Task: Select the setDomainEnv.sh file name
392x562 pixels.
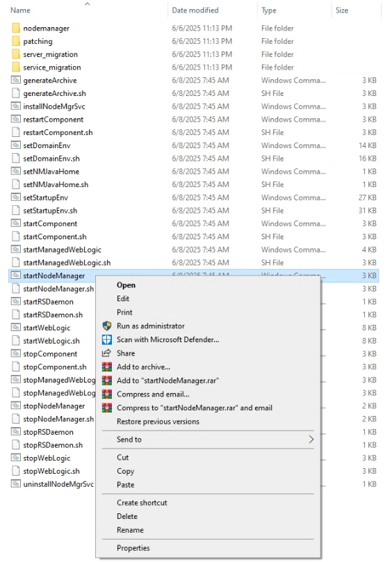Action: [x=51, y=159]
